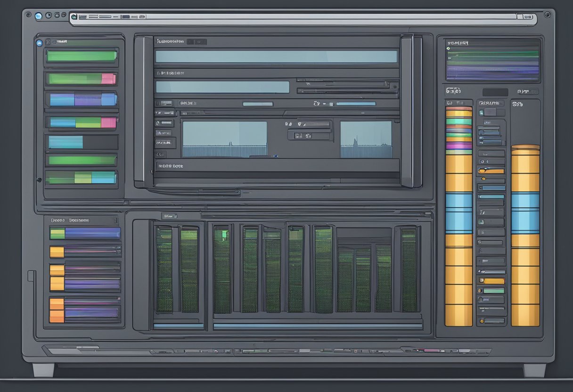The width and height of the screenshot is (573, 392).
Task: Toggle the switch at top of right center strip
Action: (491, 112)
